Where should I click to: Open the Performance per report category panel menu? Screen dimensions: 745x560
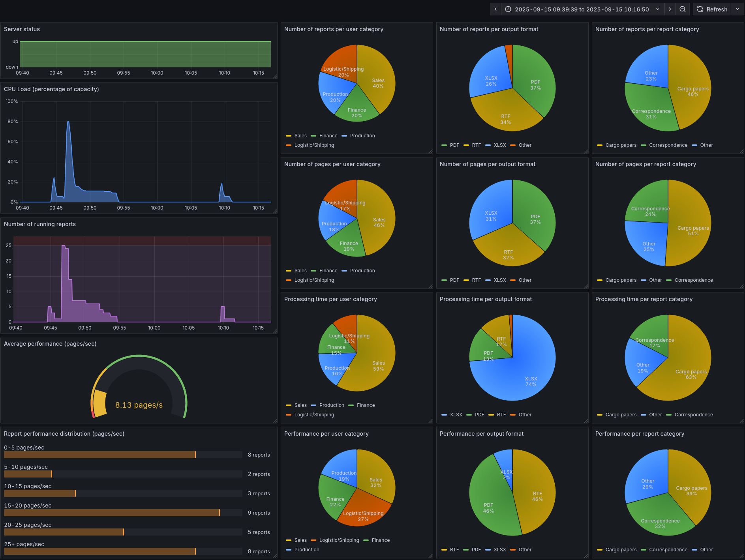[640, 434]
